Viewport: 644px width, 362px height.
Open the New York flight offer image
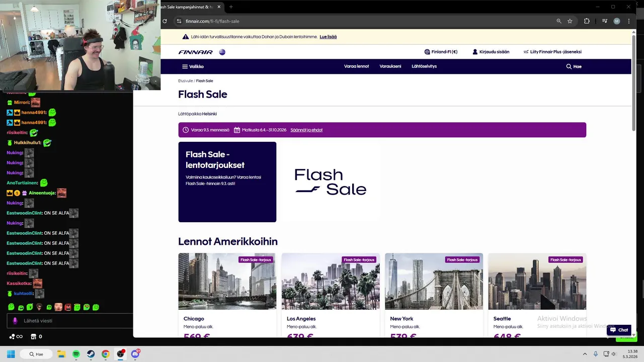[434, 282]
